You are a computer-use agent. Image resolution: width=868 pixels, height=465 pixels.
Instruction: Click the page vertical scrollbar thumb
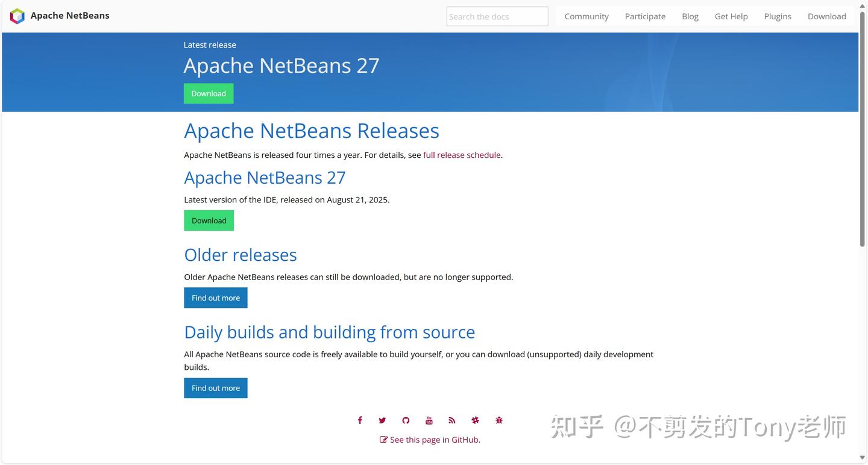863,129
